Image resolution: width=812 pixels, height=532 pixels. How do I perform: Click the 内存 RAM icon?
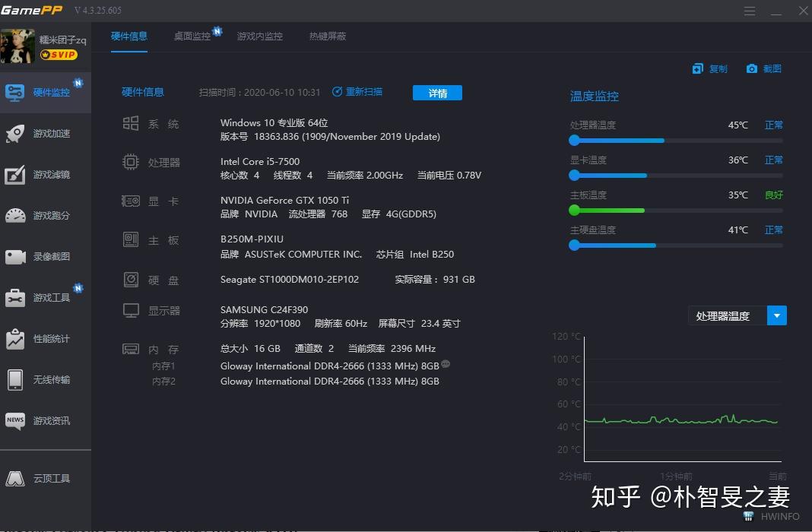pyautogui.click(x=131, y=349)
